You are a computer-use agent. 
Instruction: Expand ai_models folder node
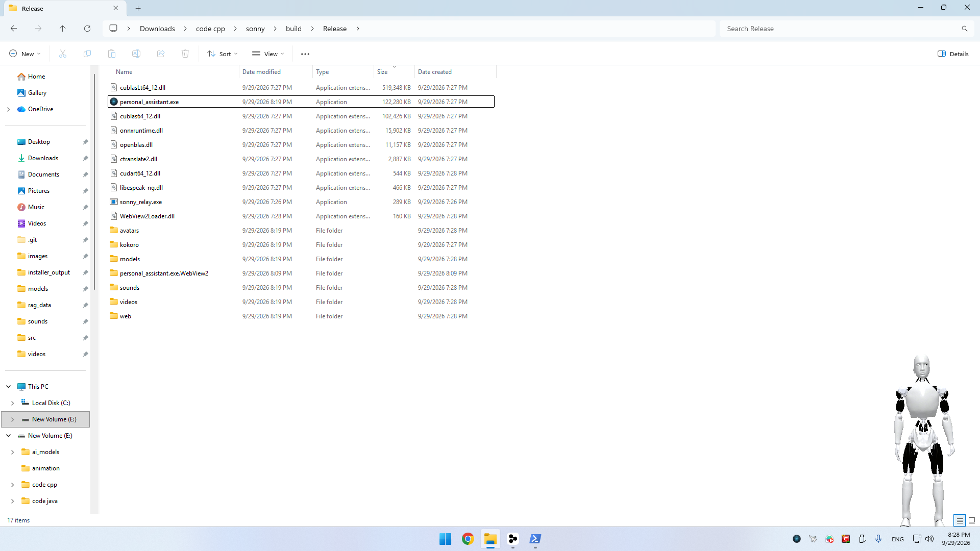pyautogui.click(x=13, y=452)
